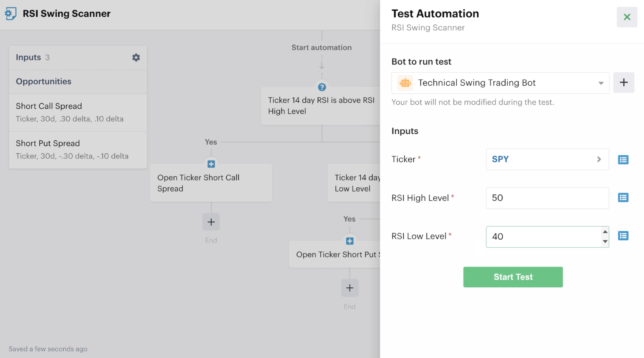Select the Short Put Spread opportunity
This screenshot has height=358, width=644.
click(78, 150)
